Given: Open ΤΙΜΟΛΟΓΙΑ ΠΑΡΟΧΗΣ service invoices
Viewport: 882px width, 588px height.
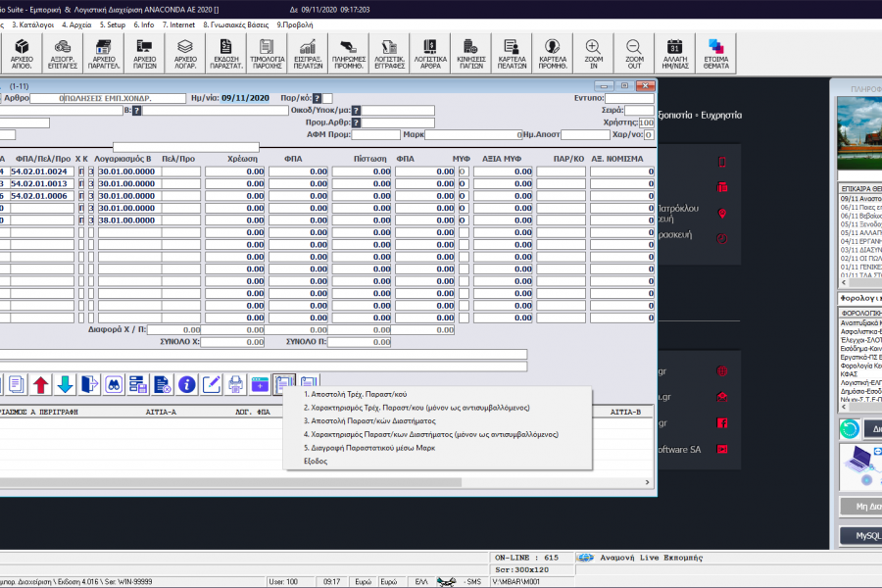Looking at the screenshot, I should pyautogui.click(x=268, y=54).
